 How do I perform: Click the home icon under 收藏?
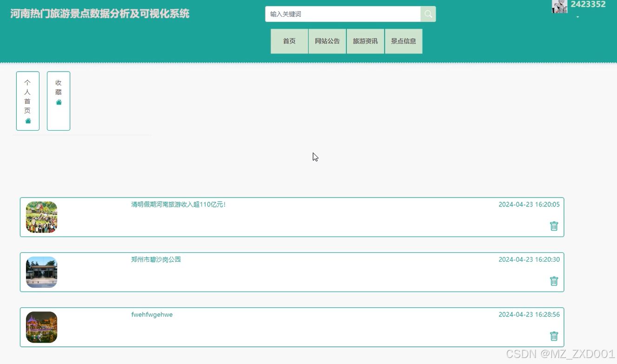click(x=59, y=102)
